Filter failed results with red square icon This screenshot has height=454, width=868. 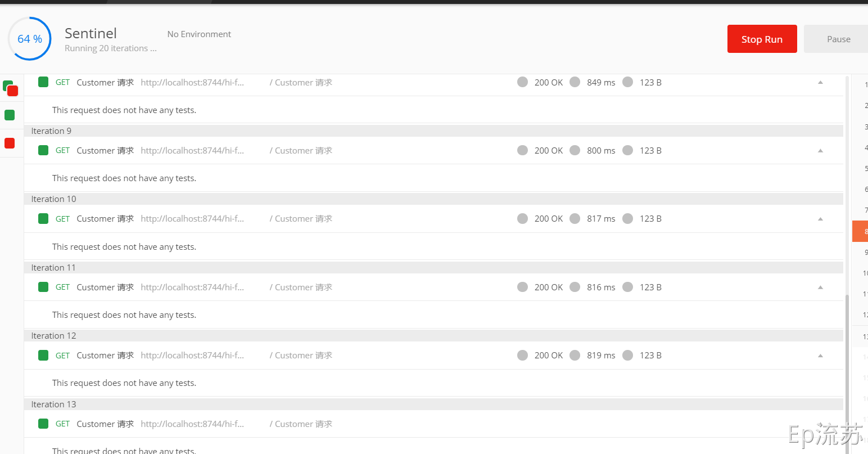[10, 143]
